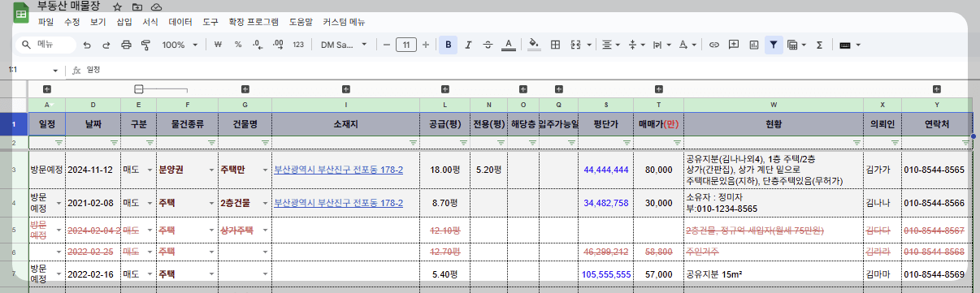Open filter for the 연락처 column

point(965,142)
